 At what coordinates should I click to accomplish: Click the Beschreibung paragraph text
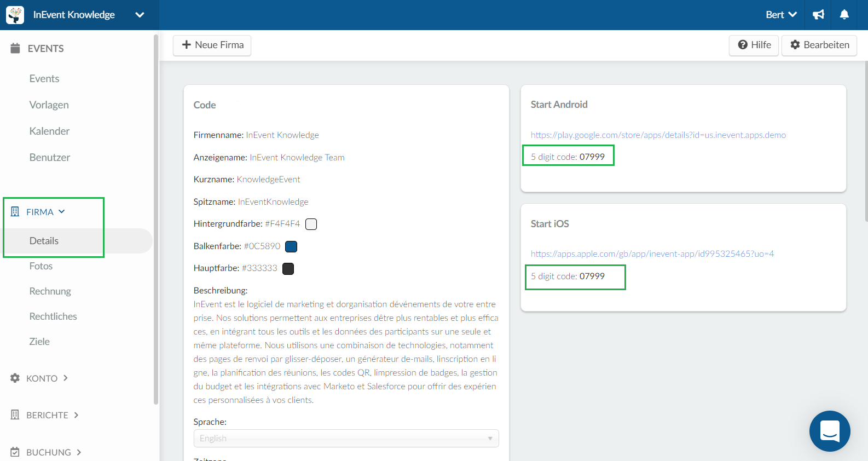click(x=346, y=352)
